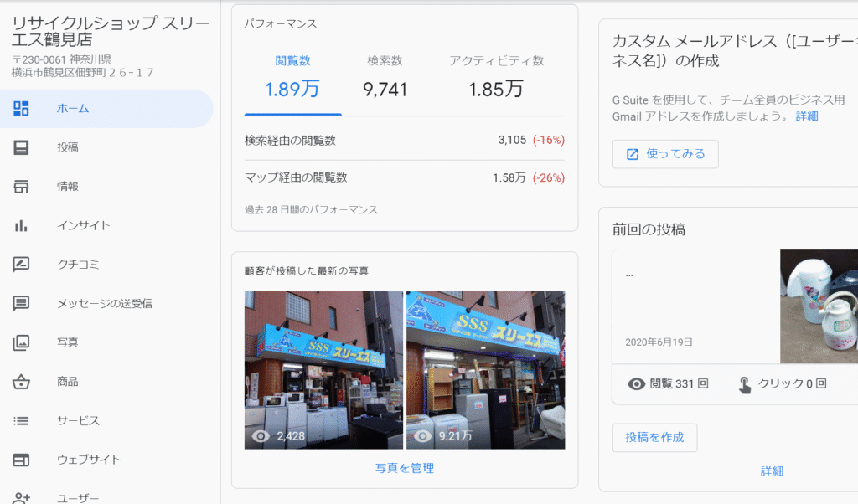Switch to the アクティビティ数 tab

(496, 78)
